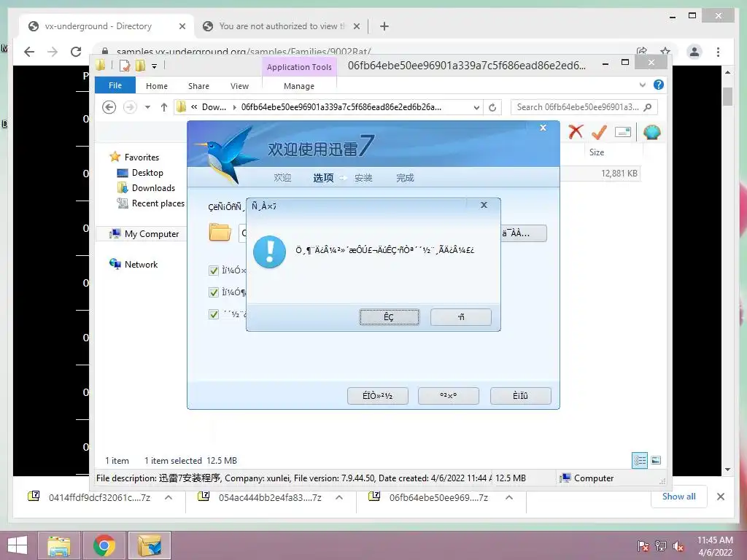Select Downloads in Favorites
The image size is (747, 560).
(x=153, y=188)
